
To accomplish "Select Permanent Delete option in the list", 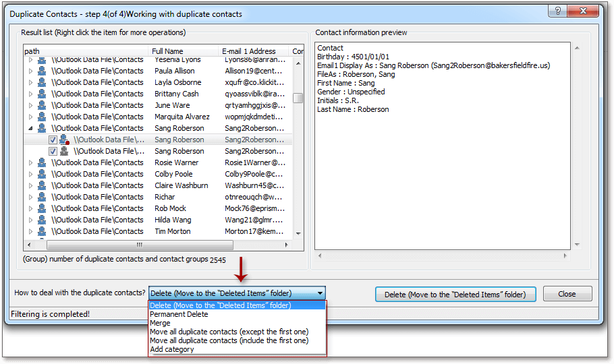I will 179,315.
